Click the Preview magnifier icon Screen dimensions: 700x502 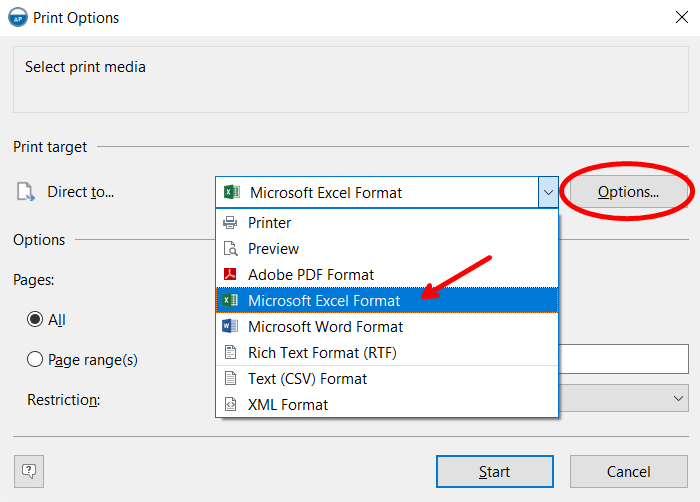click(x=230, y=249)
